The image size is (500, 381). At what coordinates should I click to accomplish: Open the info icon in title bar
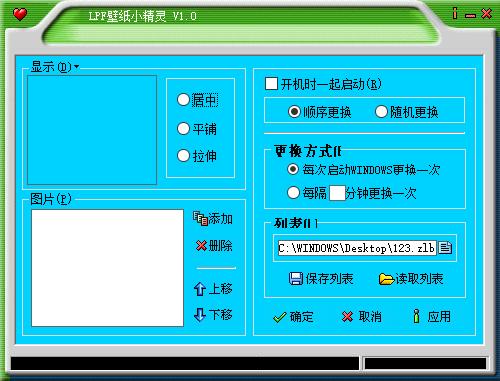[x=455, y=13]
